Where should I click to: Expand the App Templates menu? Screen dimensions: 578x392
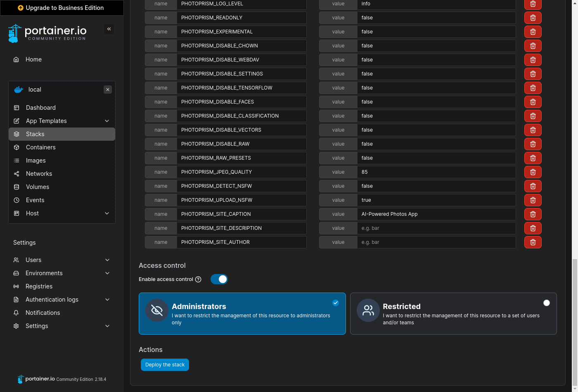click(x=45, y=121)
